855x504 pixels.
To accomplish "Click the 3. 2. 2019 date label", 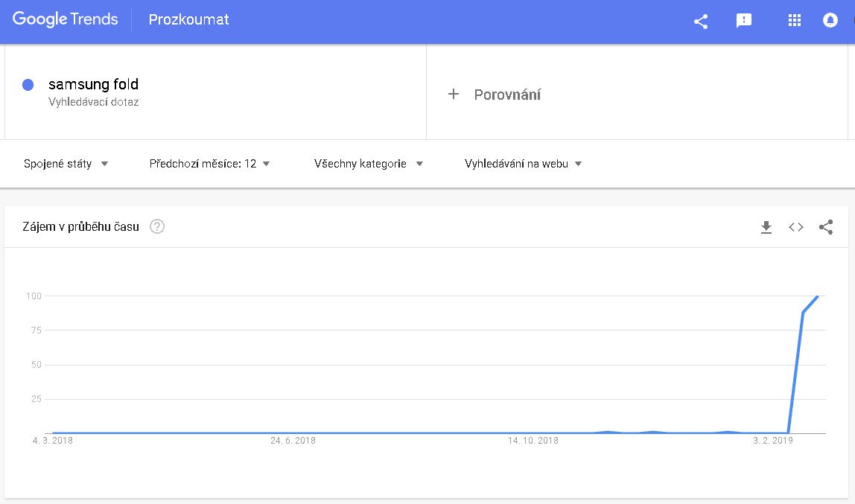I will (x=772, y=441).
